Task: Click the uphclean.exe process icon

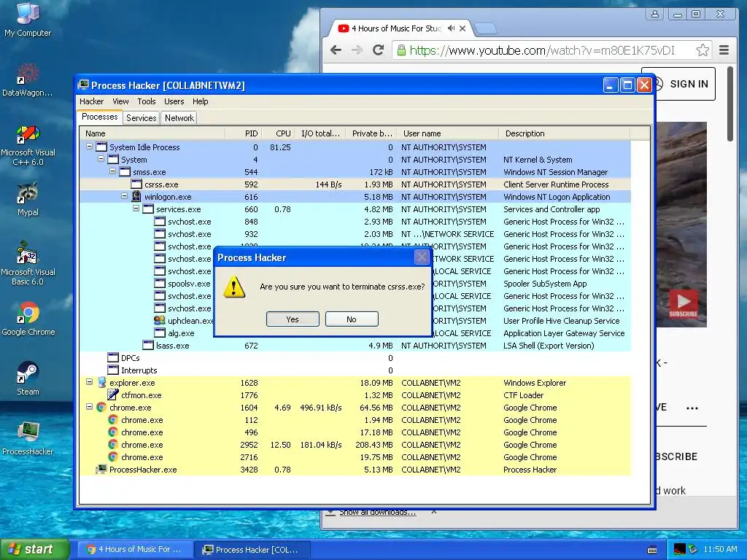Action: (x=160, y=321)
